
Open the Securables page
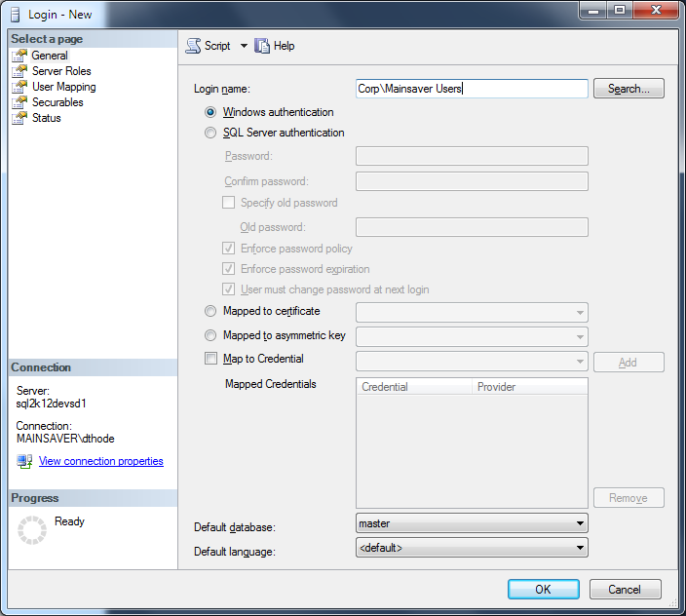[x=57, y=102]
